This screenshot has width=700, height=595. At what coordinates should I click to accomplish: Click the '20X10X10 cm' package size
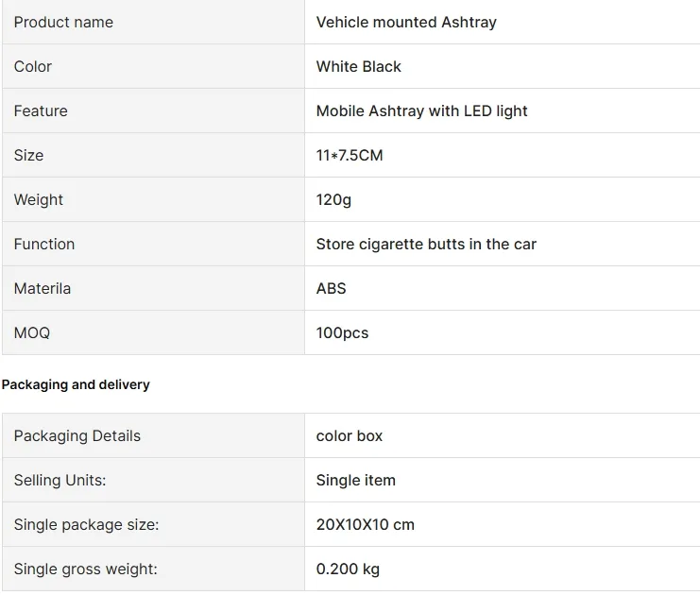pyautogui.click(x=366, y=524)
